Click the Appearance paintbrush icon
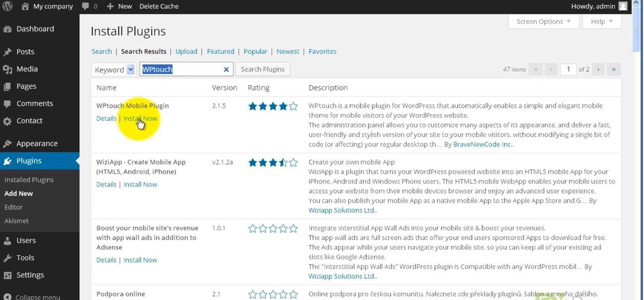The height and width of the screenshot is (300, 644). click(7, 144)
